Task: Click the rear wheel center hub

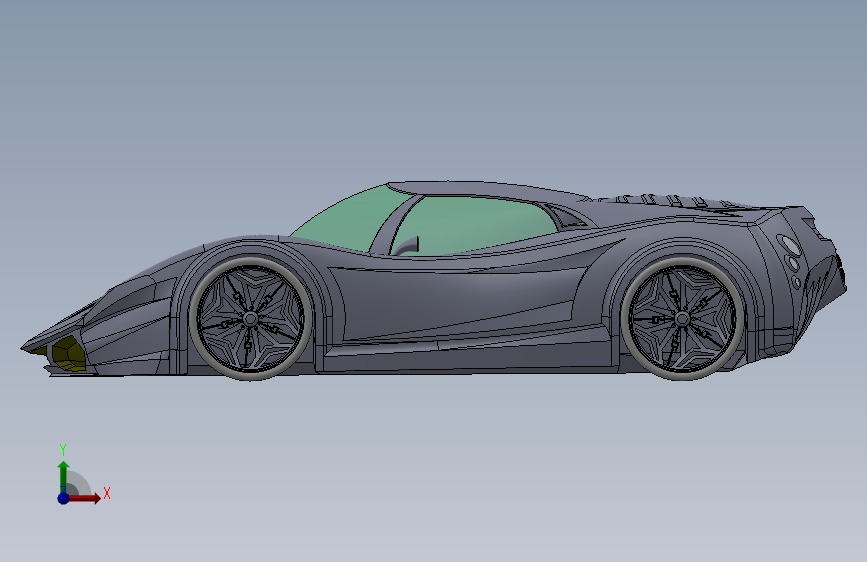Action: coord(682,319)
